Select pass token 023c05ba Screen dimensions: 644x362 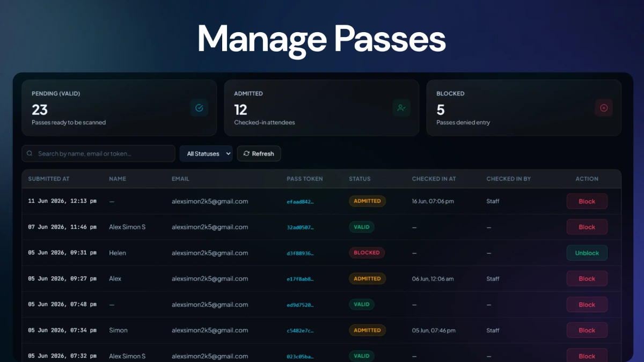click(x=301, y=356)
